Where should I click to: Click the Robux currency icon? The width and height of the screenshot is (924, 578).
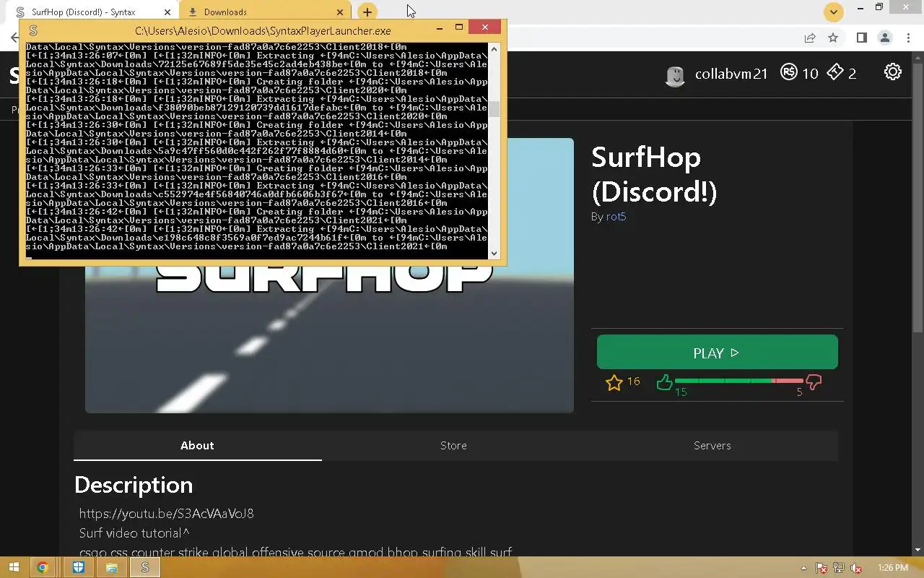click(x=788, y=72)
